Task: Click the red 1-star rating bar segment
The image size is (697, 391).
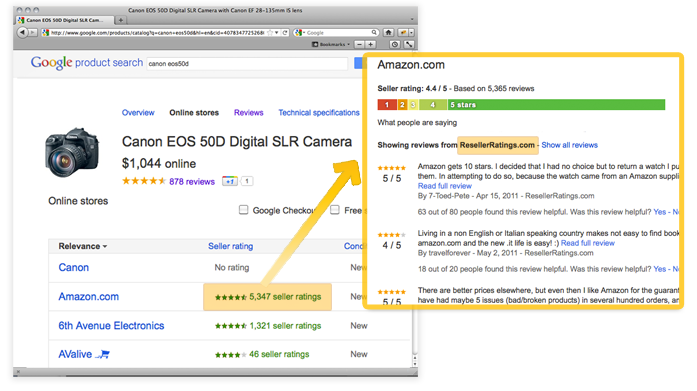Action: [x=387, y=104]
